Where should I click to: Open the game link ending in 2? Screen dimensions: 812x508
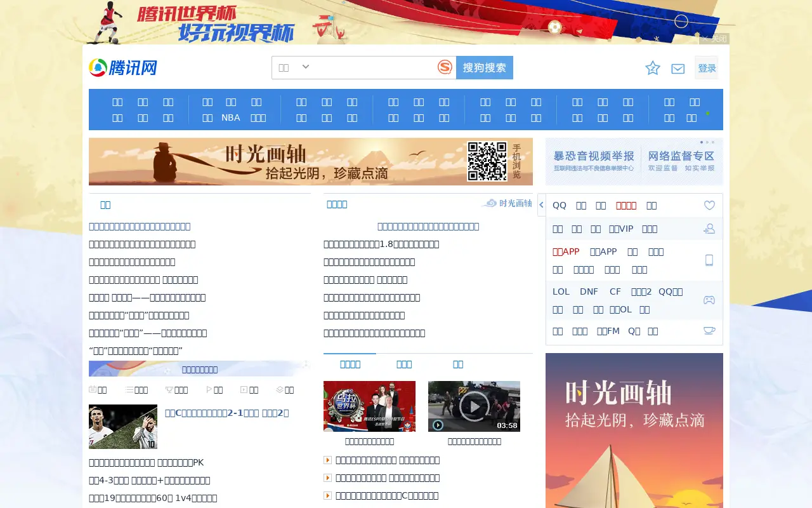(x=641, y=291)
